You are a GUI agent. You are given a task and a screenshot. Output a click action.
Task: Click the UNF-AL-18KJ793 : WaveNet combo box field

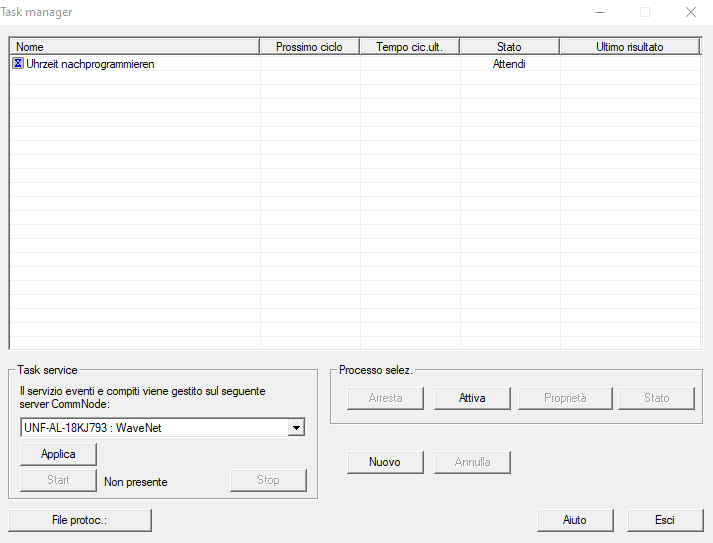click(x=152, y=428)
